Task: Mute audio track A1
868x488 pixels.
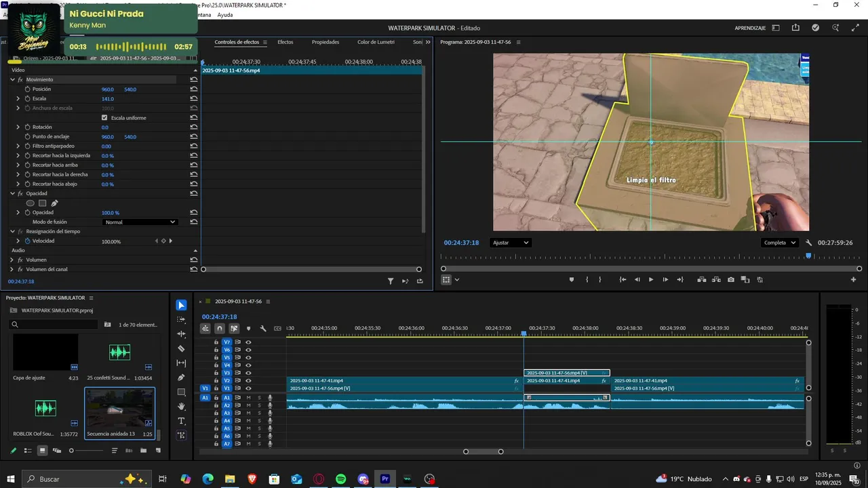Action: tap(248, 398)
